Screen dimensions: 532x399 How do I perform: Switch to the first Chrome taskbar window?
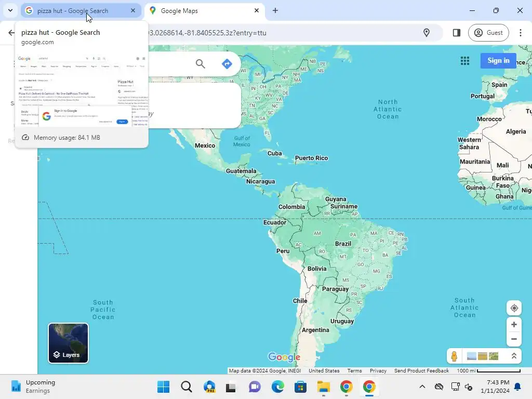[x=346, y=387]
